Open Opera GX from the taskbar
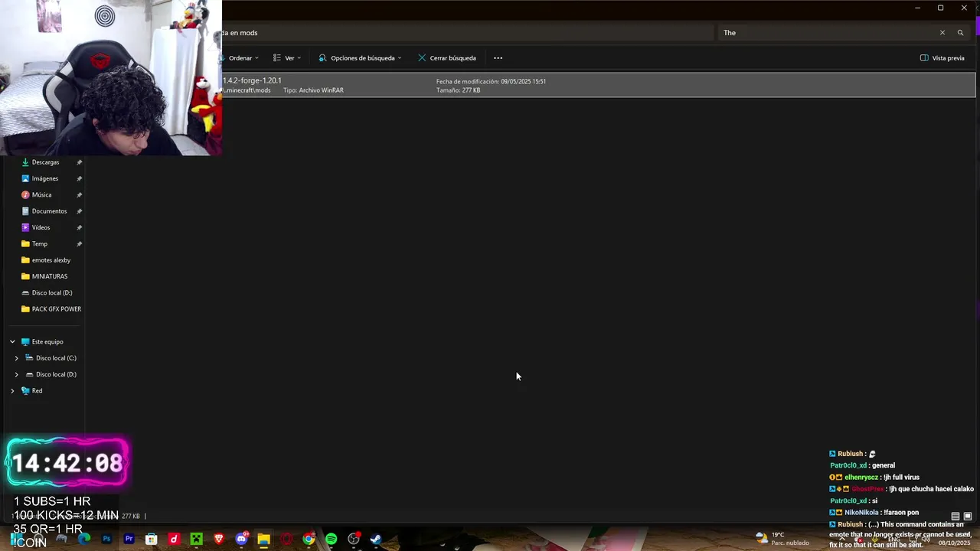This screenshot has height=551, width=980. tap(286, 540)
